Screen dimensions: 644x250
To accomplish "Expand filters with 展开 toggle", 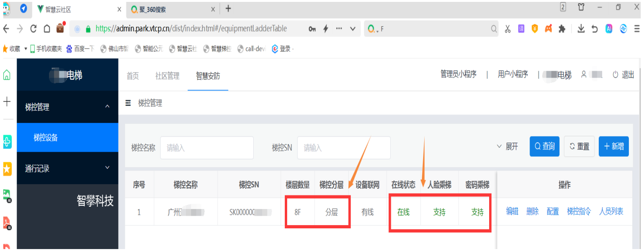I will tap(507, 146).
